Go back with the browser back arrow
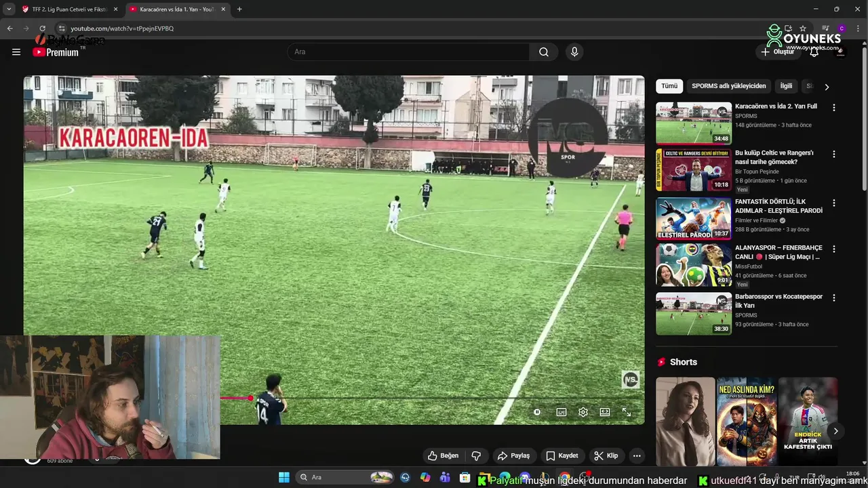The image size is (868, 488). pyautogui.click(x=9, y=28)
